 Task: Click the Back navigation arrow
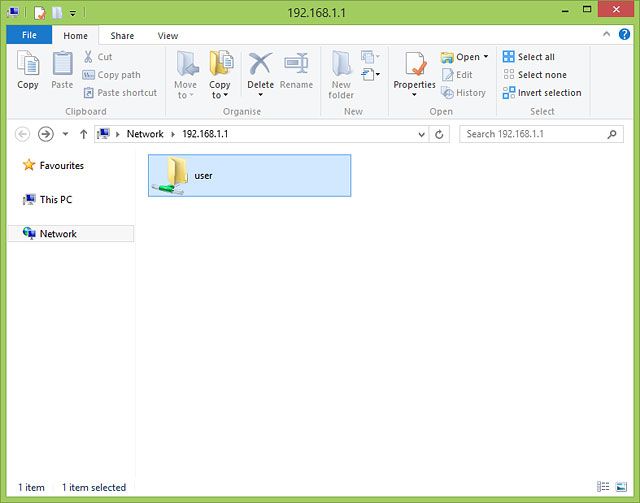tap(22, 134)
